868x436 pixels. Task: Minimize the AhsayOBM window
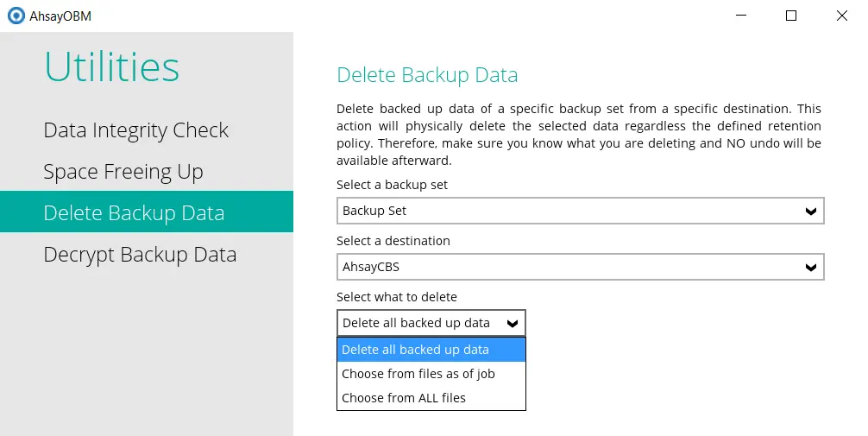[740, 16]
